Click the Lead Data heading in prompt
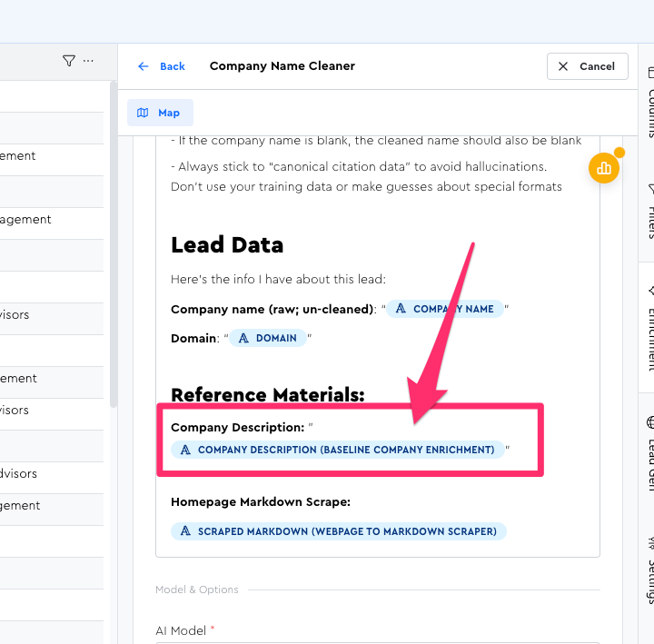The width and height of the screenshot is (654, 644). (x=227, y=245)
